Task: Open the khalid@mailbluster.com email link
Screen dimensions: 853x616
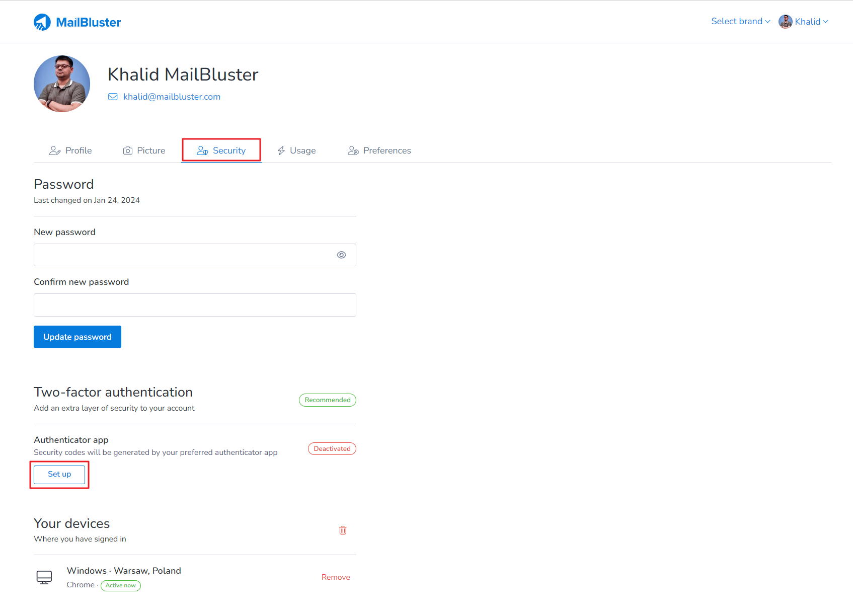Action: coord(172,96)
